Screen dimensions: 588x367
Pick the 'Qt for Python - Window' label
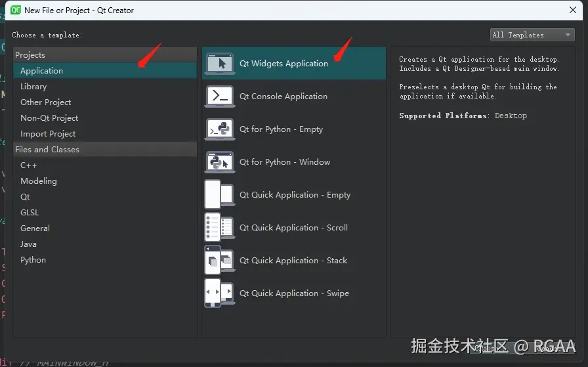point(285,162)
